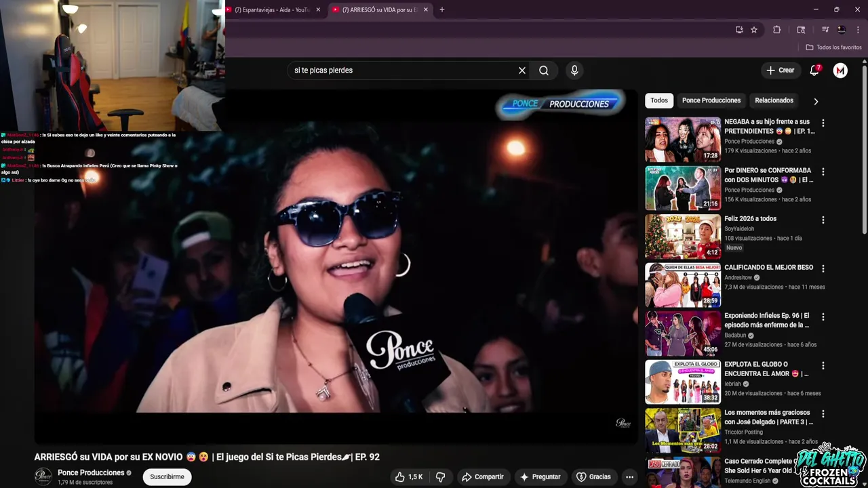Open options for EXPLOTA EL GLOBO video

click(823, 366)
